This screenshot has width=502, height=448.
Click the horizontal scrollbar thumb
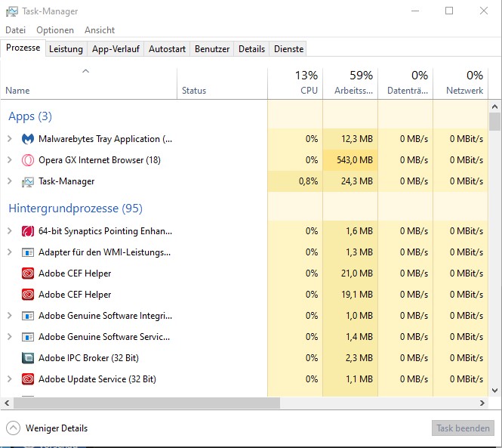tap(146, 403)
